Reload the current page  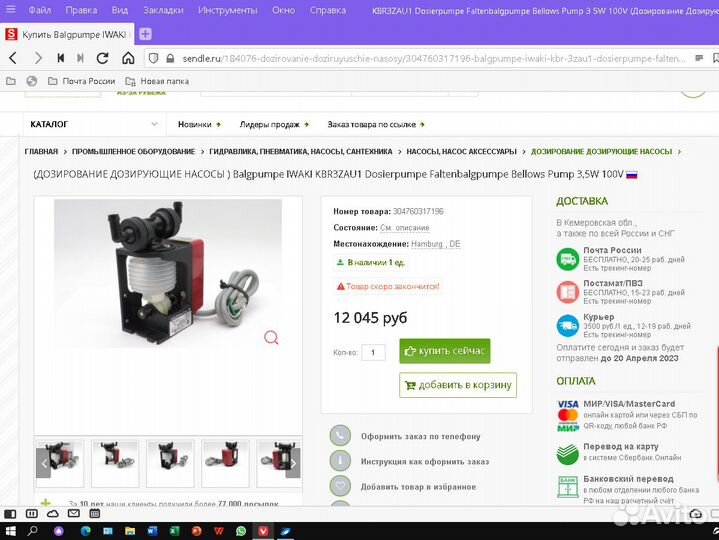coord(103,58)
